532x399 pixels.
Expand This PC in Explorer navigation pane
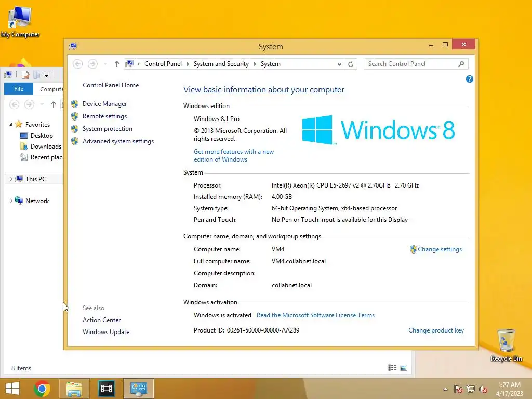11,179
